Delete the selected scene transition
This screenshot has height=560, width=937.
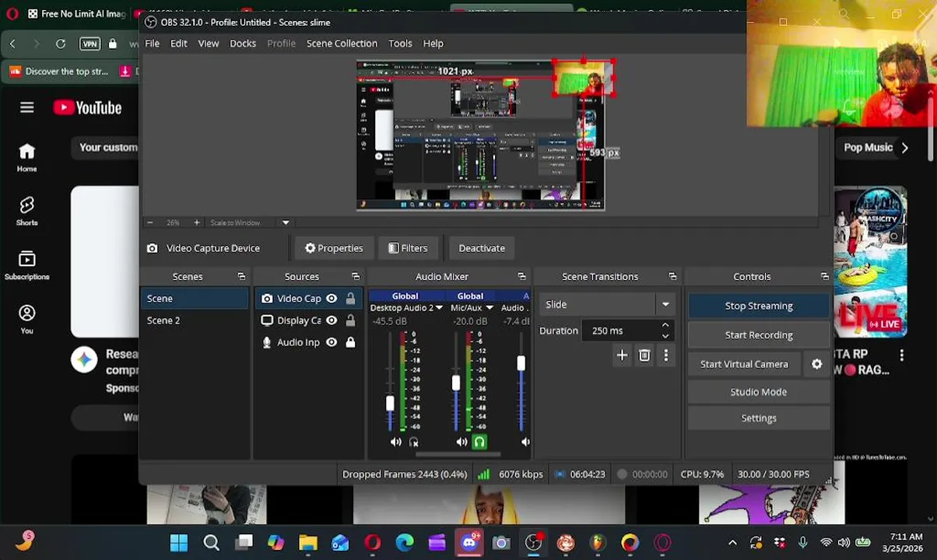click(x=644, y=355)
